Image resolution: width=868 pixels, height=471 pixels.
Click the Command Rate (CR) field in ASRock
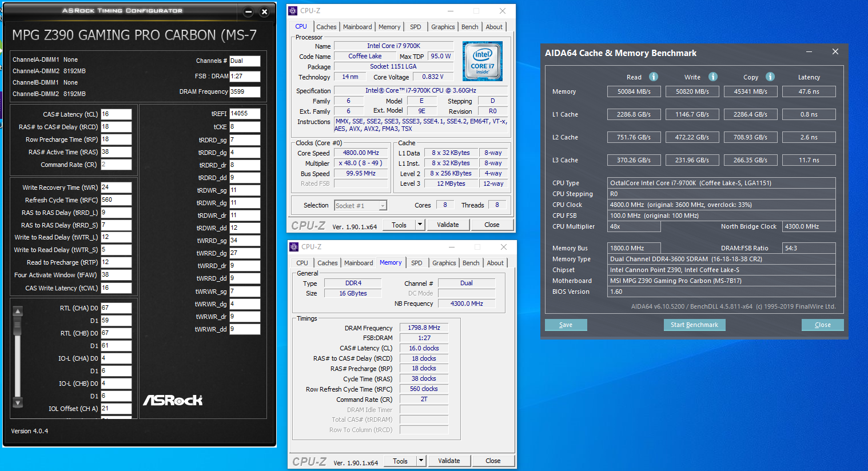116,165
